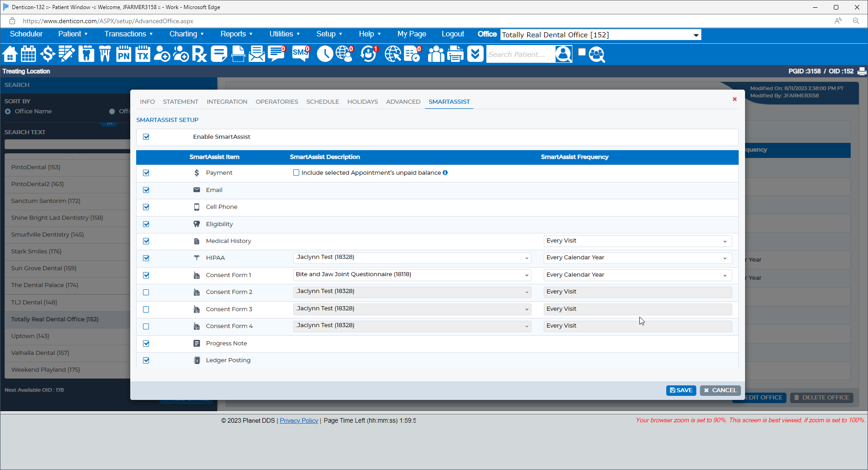868x470 pixels.
Task: Enable the Consent Form 2 checkbox
Action: coord(146,293)
